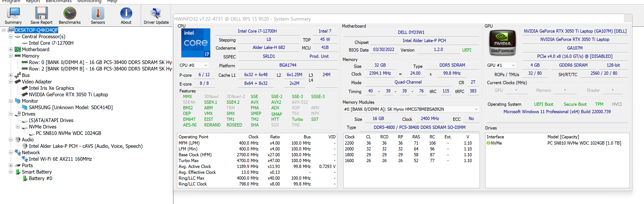Click the Base Clock (HFM) row
Viewport: 644px width, 204px height.
(x=257, y=155)
